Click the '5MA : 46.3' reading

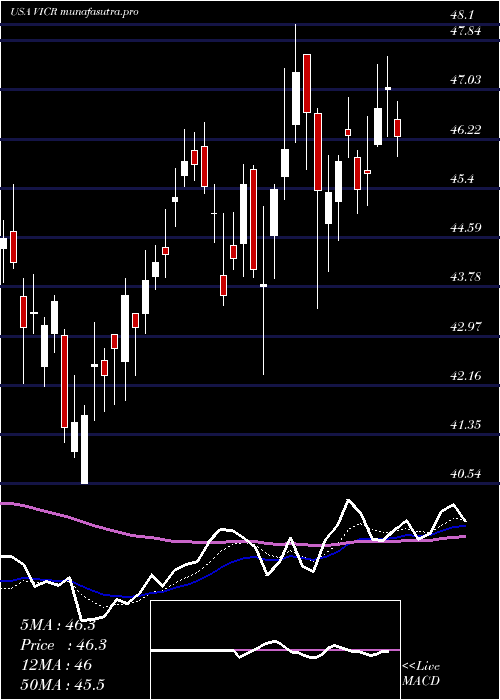click(58, 625)
